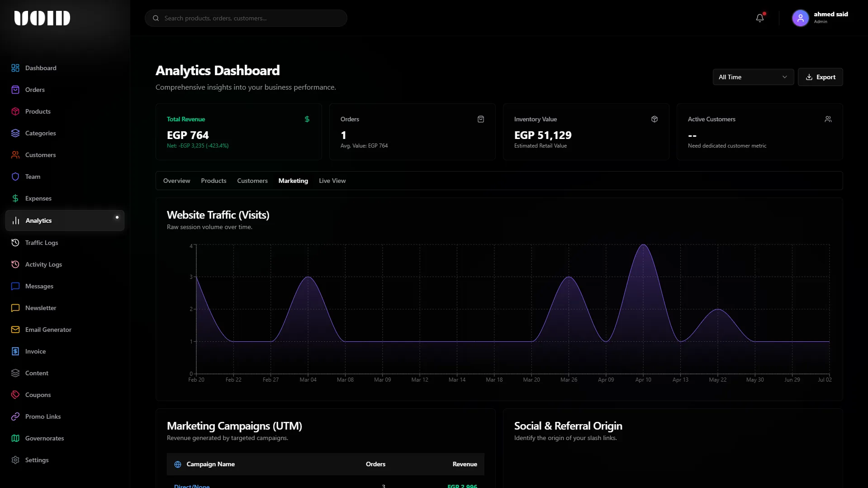Open the Orders sidebar icon
The image size is (868, 488).
tap(15, 90)
